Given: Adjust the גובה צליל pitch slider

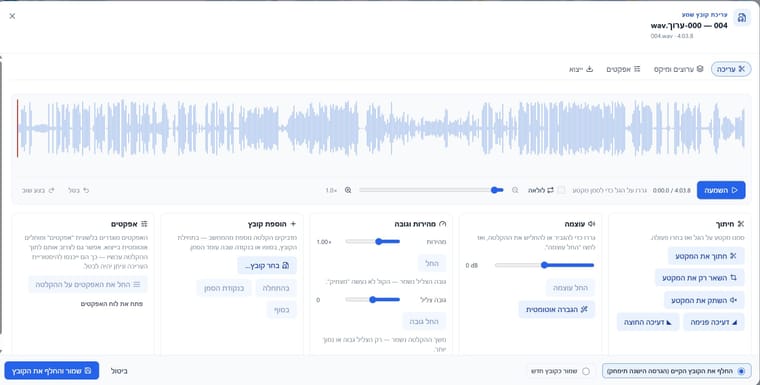Looking at the screenshot, I should [372, 300].
